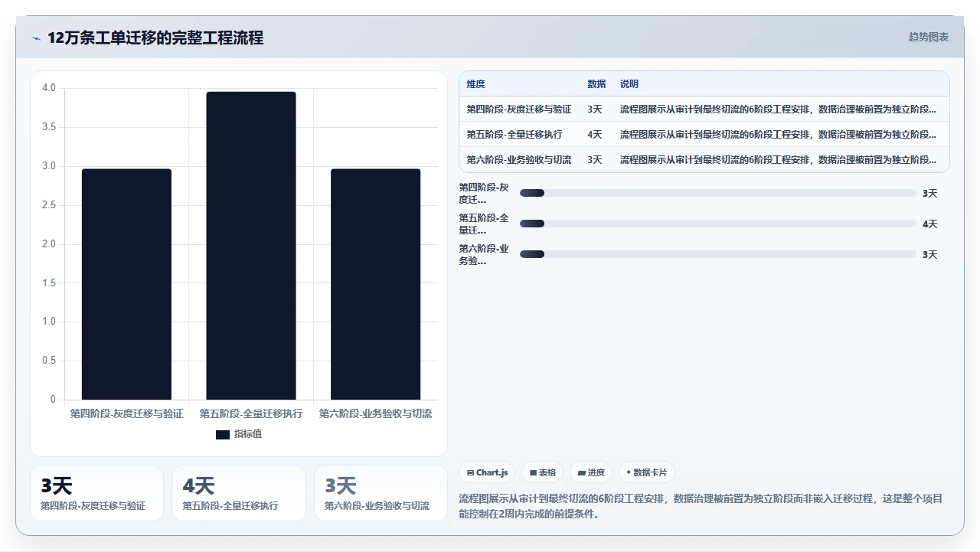Click the 4天 value in table
The height and width of the screenshot is (552, 980).
tap(595, 135)
